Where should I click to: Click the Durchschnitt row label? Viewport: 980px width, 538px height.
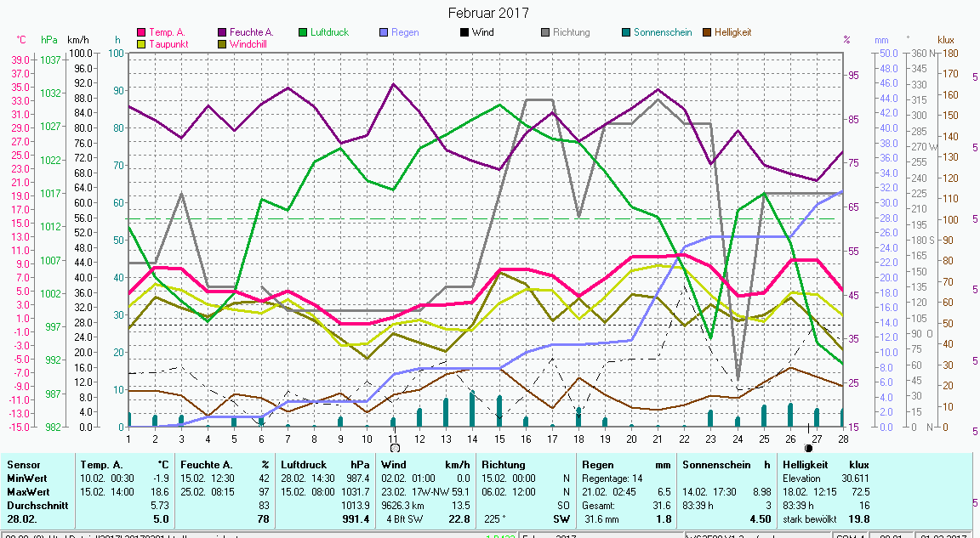36,503
